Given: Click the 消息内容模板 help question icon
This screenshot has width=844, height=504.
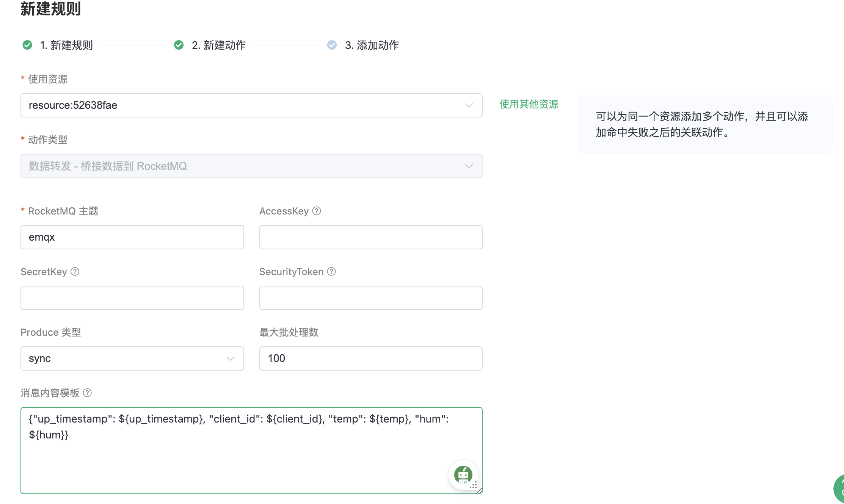Looking at the screenshot, I should (87, 393).
